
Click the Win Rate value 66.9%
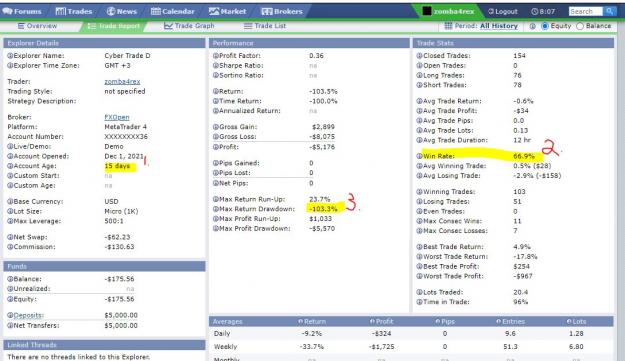[524, 156]
